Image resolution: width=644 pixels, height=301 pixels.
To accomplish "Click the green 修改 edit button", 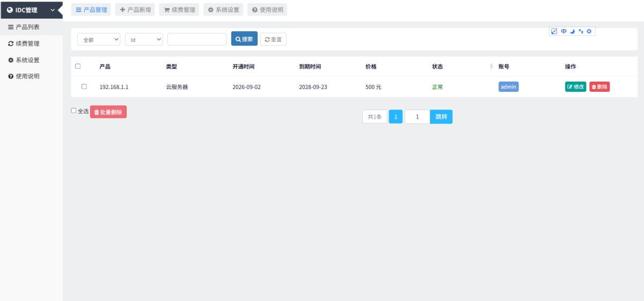I will [x=575, y=87].
